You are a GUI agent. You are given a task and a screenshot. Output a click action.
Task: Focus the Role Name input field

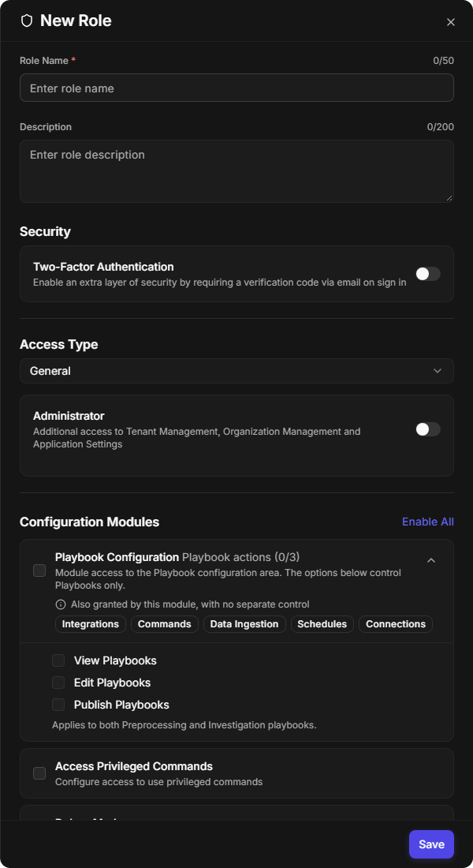(x=236, y=88)
